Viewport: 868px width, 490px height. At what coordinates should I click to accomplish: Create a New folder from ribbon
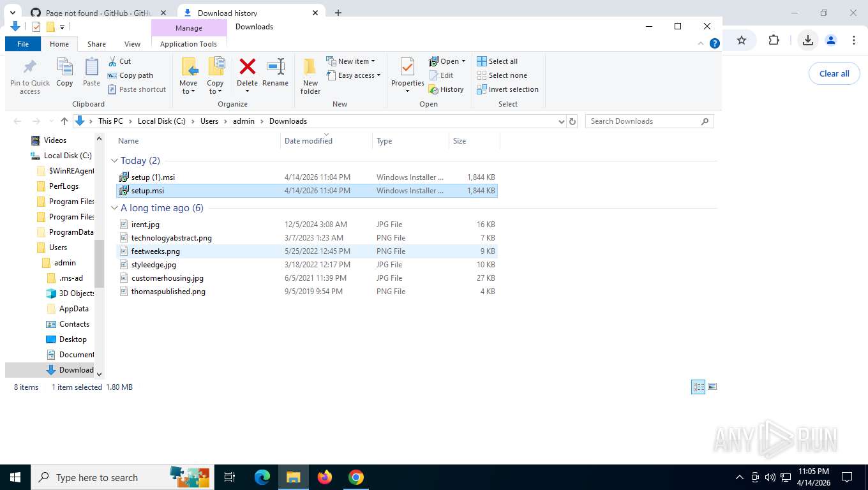[x=310, y=76]
